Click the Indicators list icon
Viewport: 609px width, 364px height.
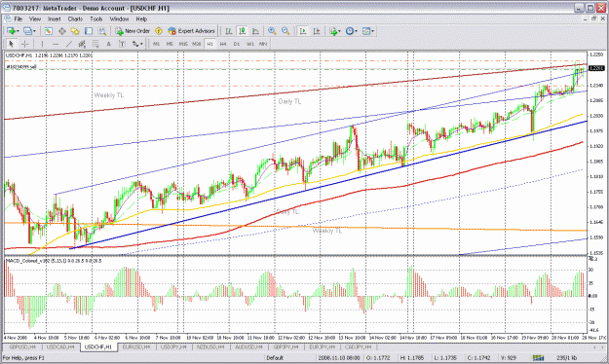(x=333, y=31)
